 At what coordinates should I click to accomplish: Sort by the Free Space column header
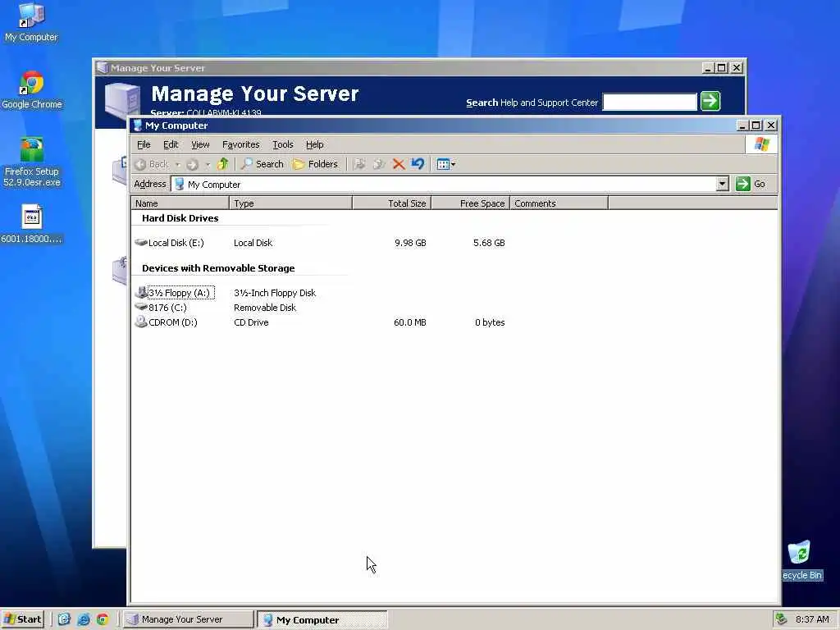(x=470, y=203)
